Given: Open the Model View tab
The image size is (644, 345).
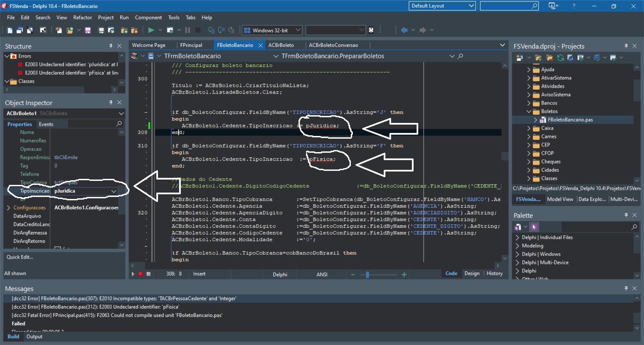Looking at the screenshot, I should coord(560,199).
